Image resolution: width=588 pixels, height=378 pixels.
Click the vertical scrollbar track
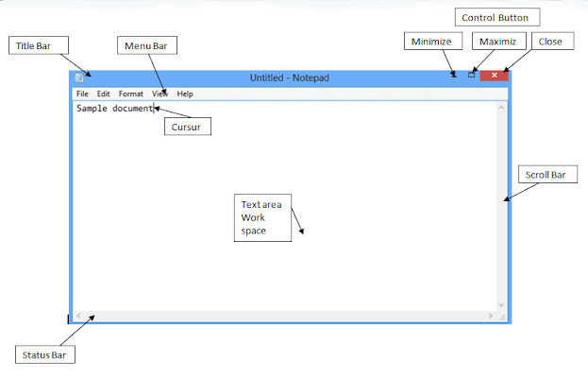pyautogui.click(x=501, y=206)
